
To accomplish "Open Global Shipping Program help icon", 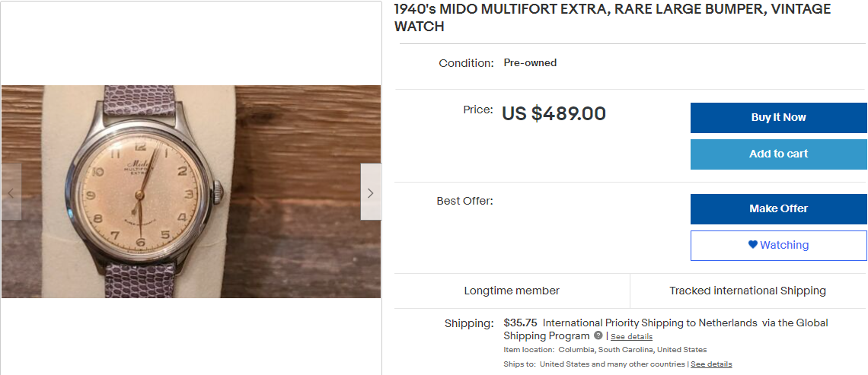I will coord(598,335).
